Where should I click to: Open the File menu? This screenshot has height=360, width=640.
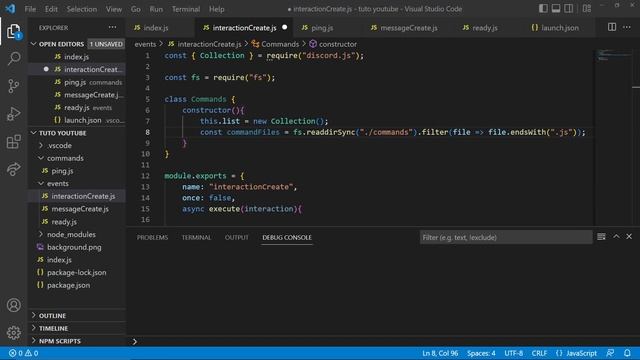[30, 9]
